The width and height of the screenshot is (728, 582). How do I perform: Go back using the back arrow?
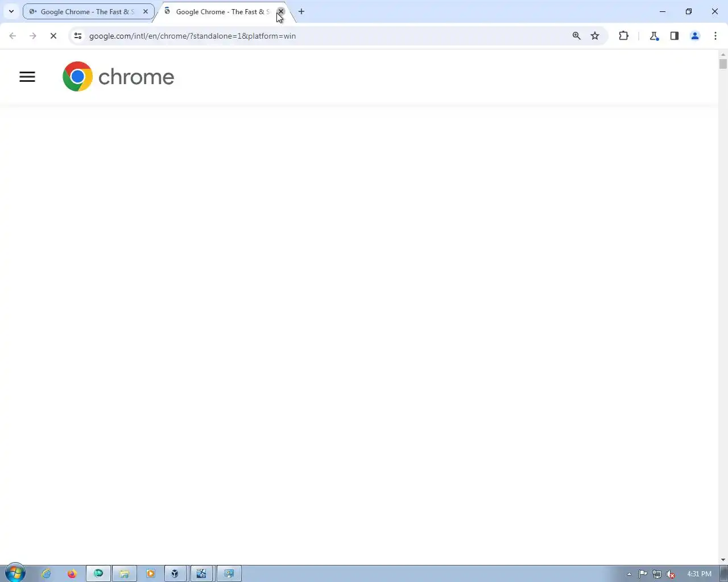[13, 36]
